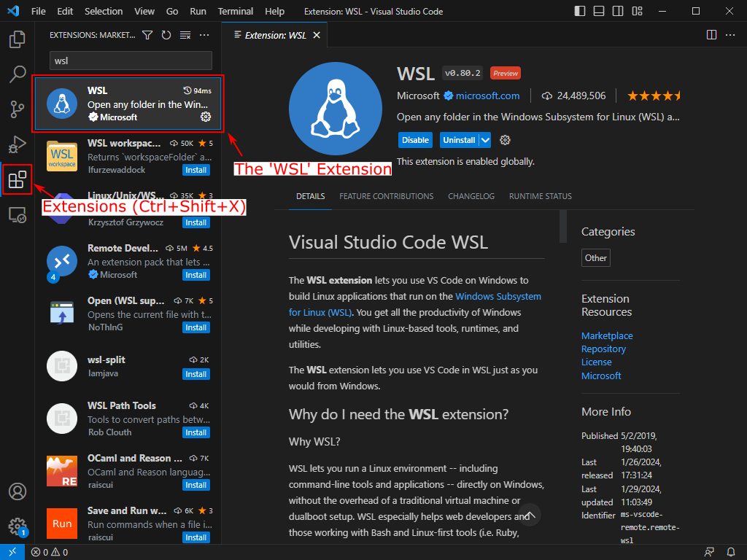Open the microsoft.com publisher link
This screenshot has height=560, width=747.
coord(487,96)
